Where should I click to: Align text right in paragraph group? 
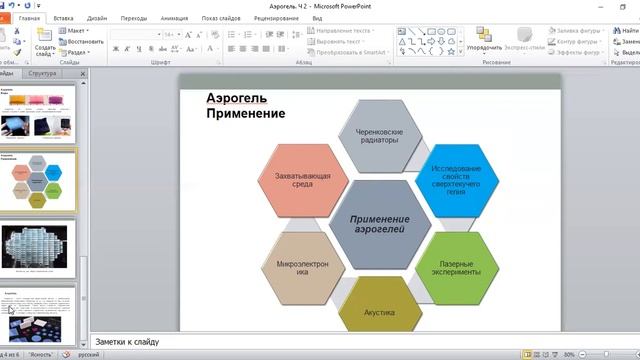coord(255,49)
